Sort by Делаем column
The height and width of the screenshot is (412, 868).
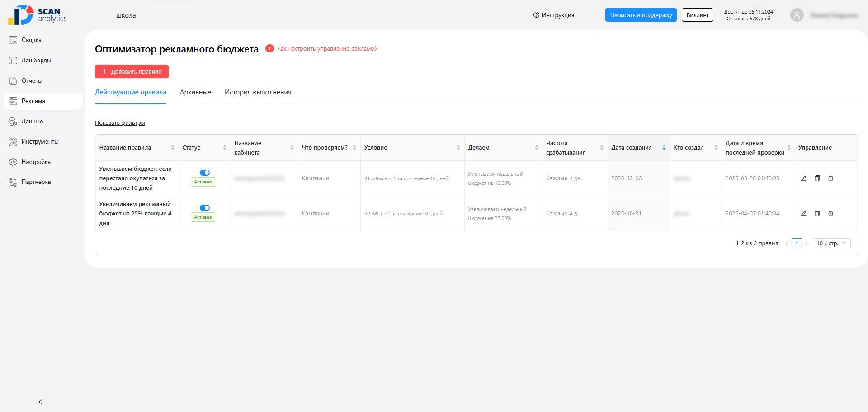pyautogui.click(x=537, y=148)
